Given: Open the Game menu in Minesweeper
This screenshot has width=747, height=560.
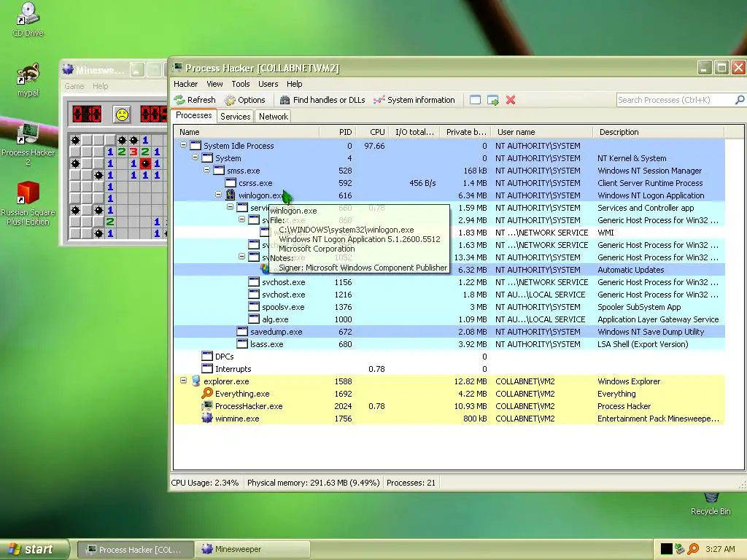Looking at the screenshot, I should 74,86.
